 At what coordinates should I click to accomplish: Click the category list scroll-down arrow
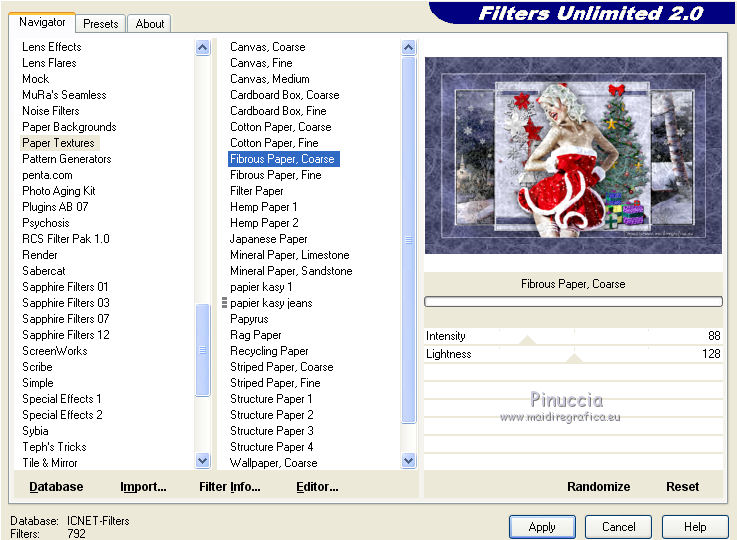pyautogui.click(x=203, y=461)
